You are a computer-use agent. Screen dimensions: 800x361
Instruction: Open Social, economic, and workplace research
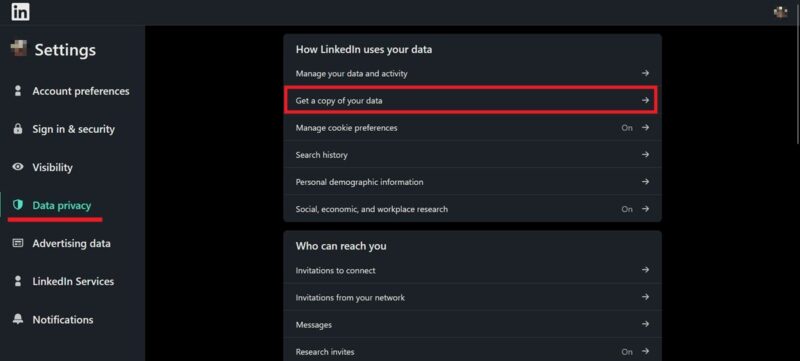pos(472,209)
